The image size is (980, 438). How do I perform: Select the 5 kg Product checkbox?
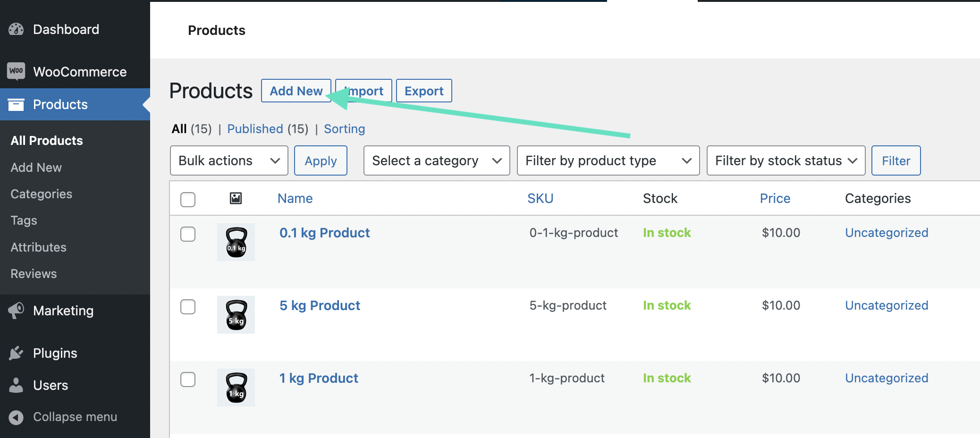(x=187, y=307)
